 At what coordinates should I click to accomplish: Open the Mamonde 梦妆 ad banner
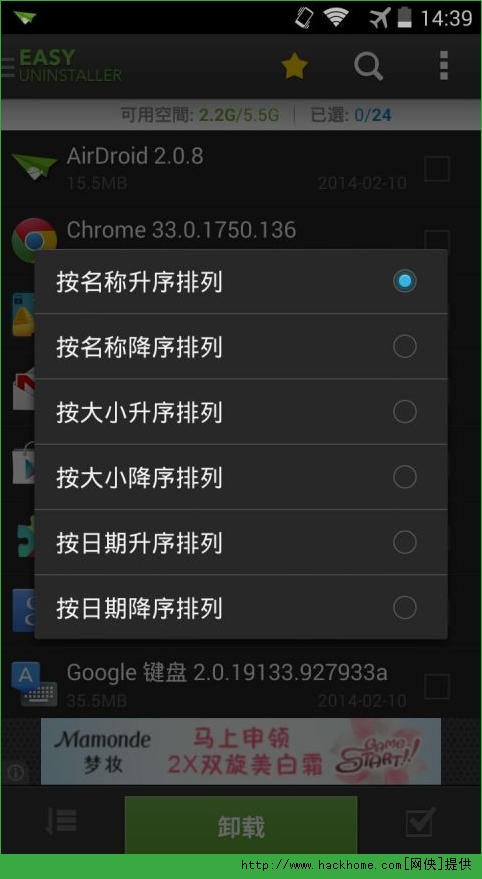(241, 751)
